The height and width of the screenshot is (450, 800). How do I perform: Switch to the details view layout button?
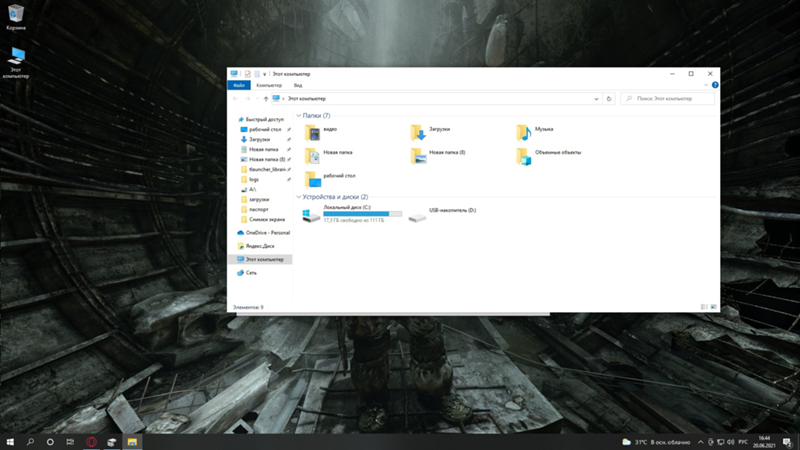[x=704, y=307]
